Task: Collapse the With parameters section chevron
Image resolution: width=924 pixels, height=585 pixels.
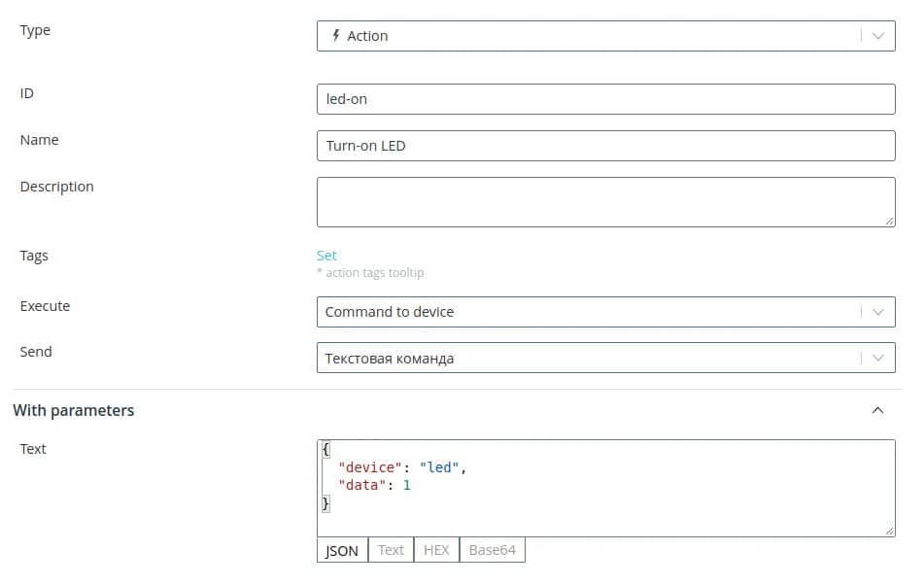Action: tap(877, 411)
